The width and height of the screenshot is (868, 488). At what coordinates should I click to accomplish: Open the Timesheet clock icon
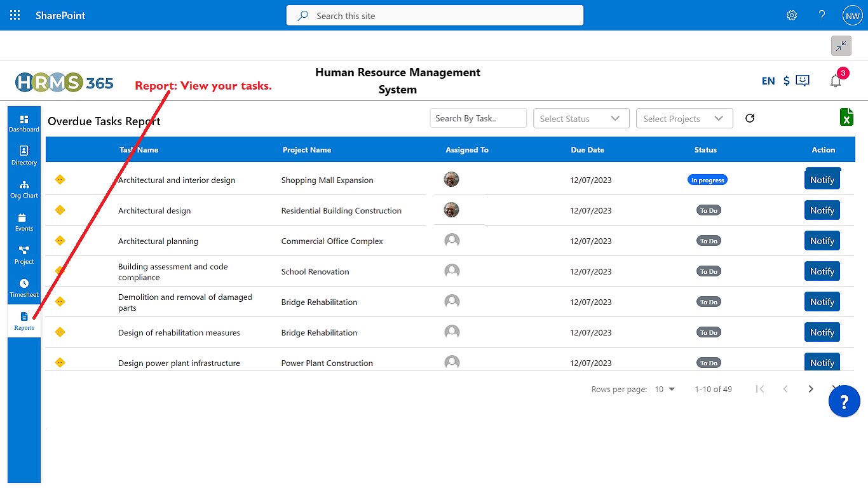click(x=24, y=288)
